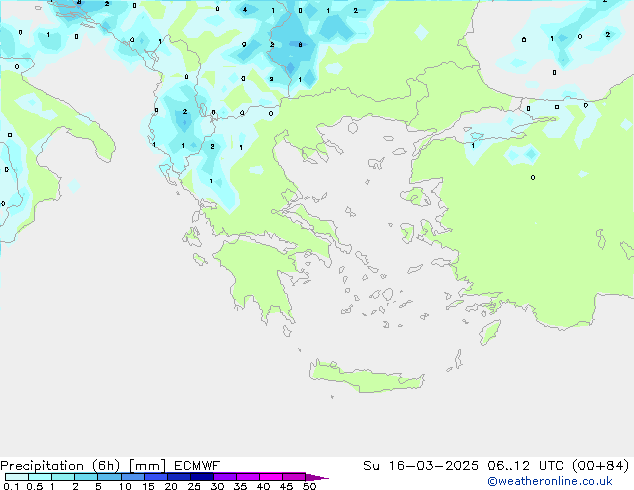Click the legend label '15'
Image resolution: width=634 pixels, height=490 pixels.
coord(148,486)
